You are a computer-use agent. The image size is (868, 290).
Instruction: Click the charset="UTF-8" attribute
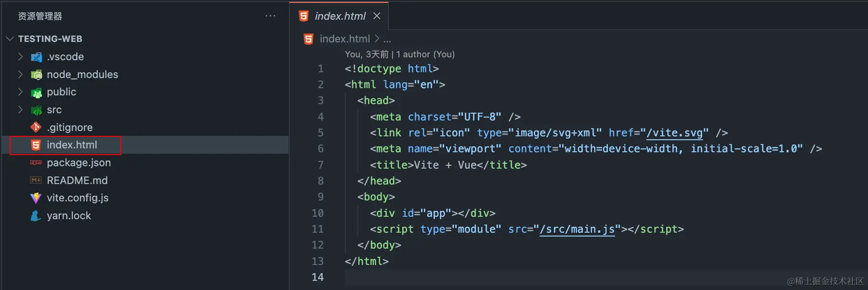pos(455,117)
